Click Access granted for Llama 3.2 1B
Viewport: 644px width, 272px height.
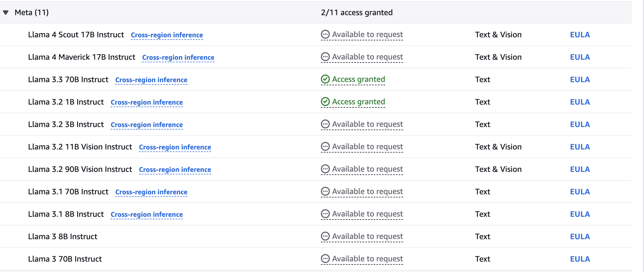(358, 102)
